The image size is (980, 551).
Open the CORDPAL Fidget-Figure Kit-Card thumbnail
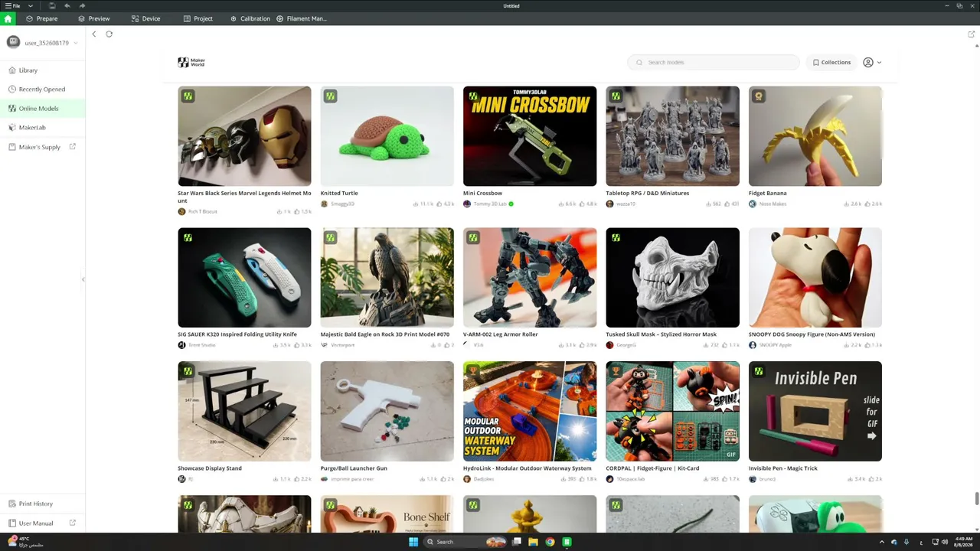point(673,412)
